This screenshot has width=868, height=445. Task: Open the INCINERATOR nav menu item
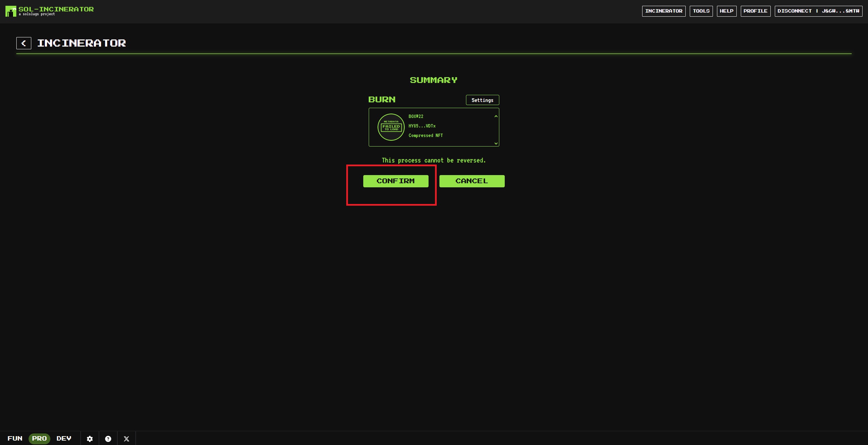coord(664,11)
